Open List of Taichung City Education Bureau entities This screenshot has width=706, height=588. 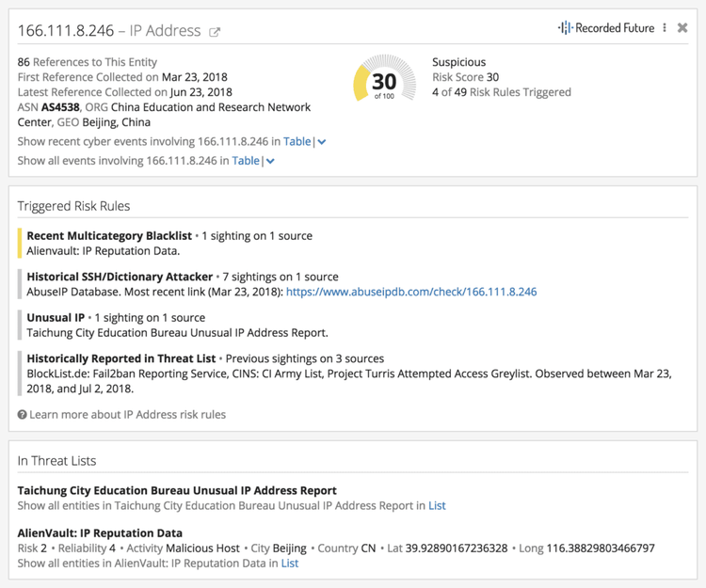[437, 505]
